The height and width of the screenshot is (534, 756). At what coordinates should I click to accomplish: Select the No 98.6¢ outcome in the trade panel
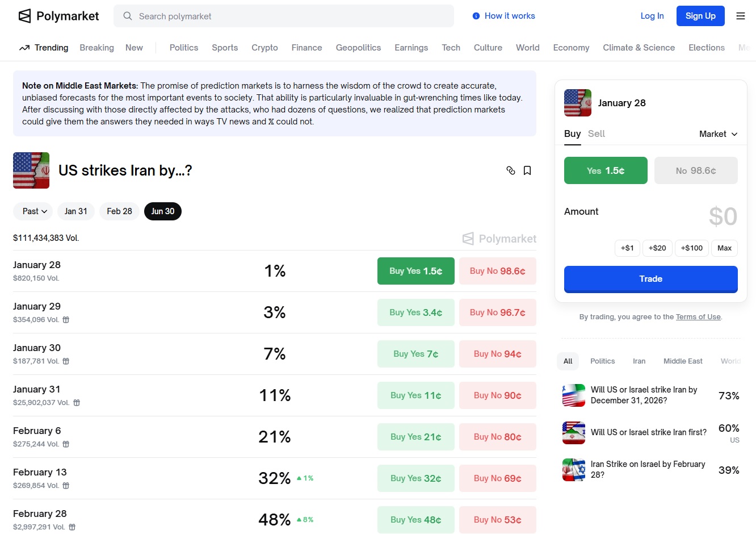click(696, 170)
